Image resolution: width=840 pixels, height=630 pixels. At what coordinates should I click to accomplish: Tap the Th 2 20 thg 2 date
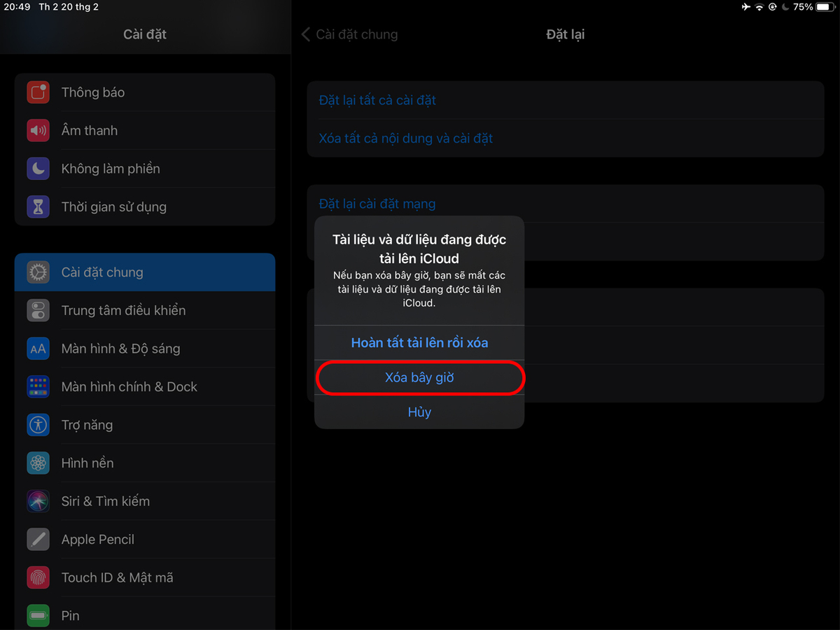tap(69, 7)
